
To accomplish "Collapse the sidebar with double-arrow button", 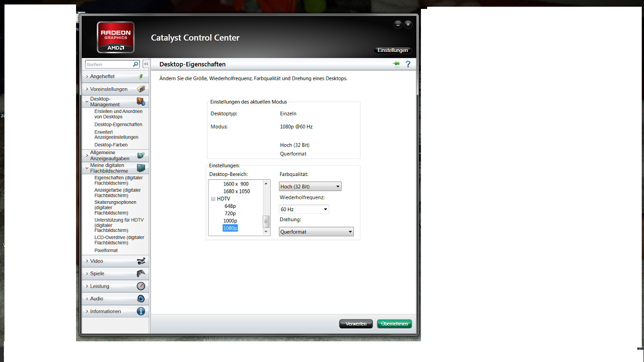I will [x=146, y=64].
